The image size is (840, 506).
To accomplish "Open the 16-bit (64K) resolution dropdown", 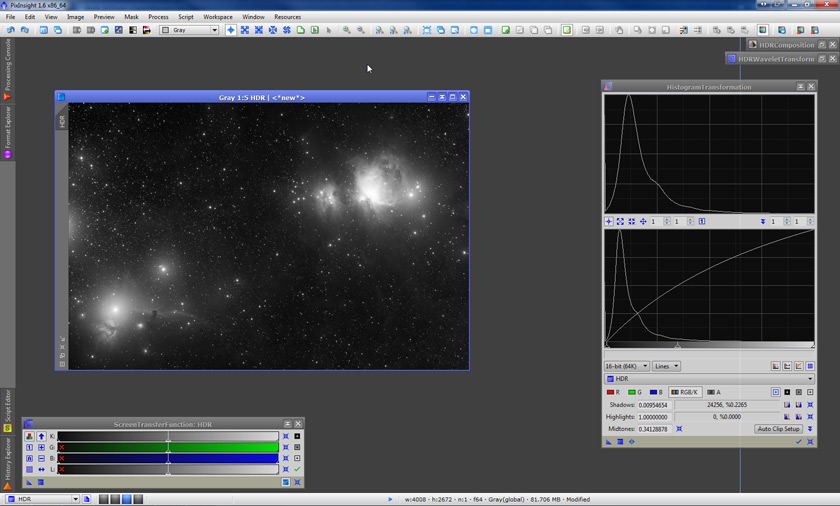I will 627,366.
